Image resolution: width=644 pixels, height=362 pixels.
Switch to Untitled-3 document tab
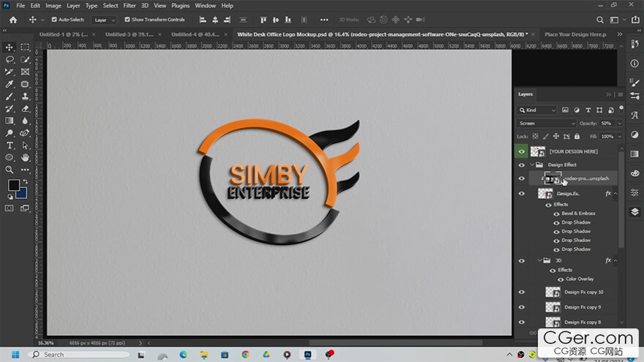[130, 34]
